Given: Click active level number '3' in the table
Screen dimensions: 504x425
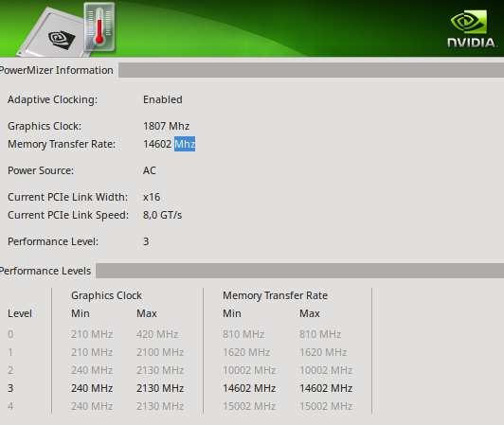Looking at the screenshot, I should pos(10,388).
